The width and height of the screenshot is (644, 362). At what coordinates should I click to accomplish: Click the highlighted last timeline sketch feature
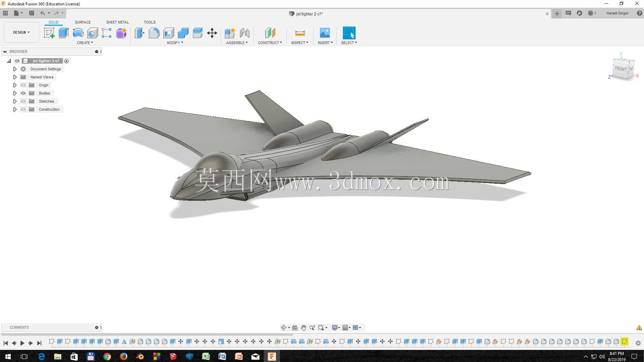click(625, 341)
